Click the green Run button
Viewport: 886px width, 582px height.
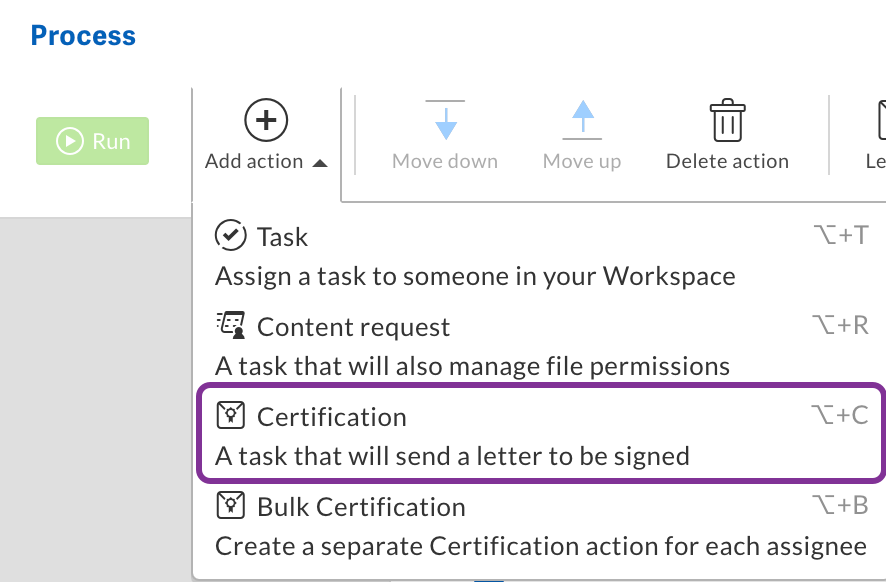point(92,141)
